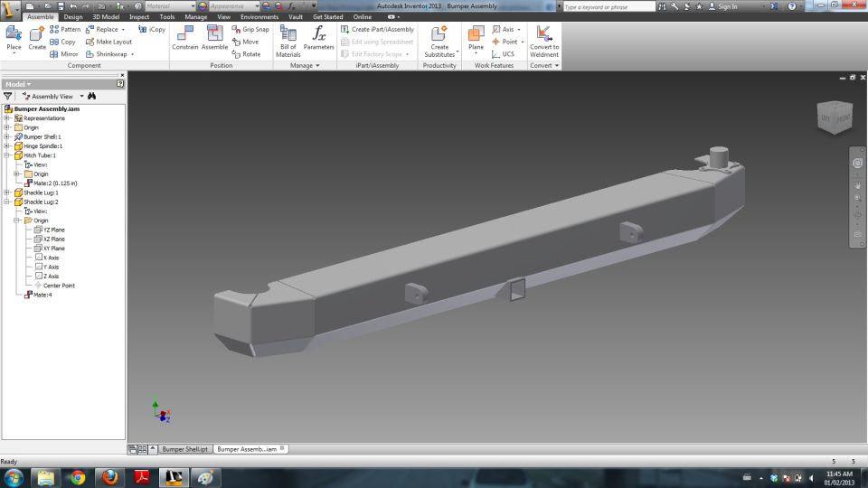Image resolution: width=868 pixels, height=488 pixels.
Task: Click the taskbar clock
Action: [839, 478]
